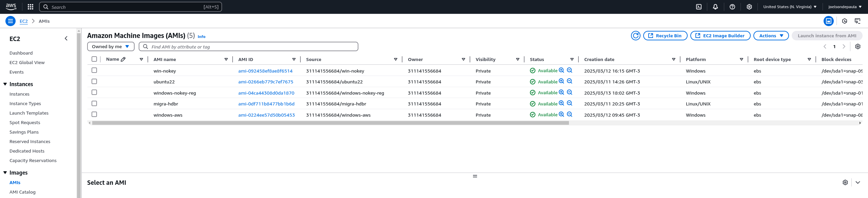Open the Recycle Bin button
Image resolution: width=868 pixels, height=198 pixels.
click(x=665, y=36)
